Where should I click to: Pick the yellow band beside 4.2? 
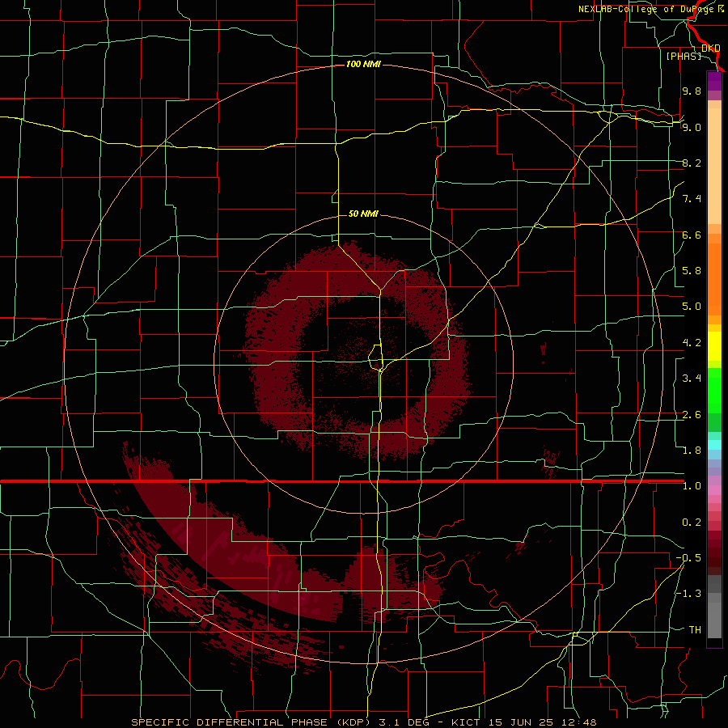coord(714,346)
